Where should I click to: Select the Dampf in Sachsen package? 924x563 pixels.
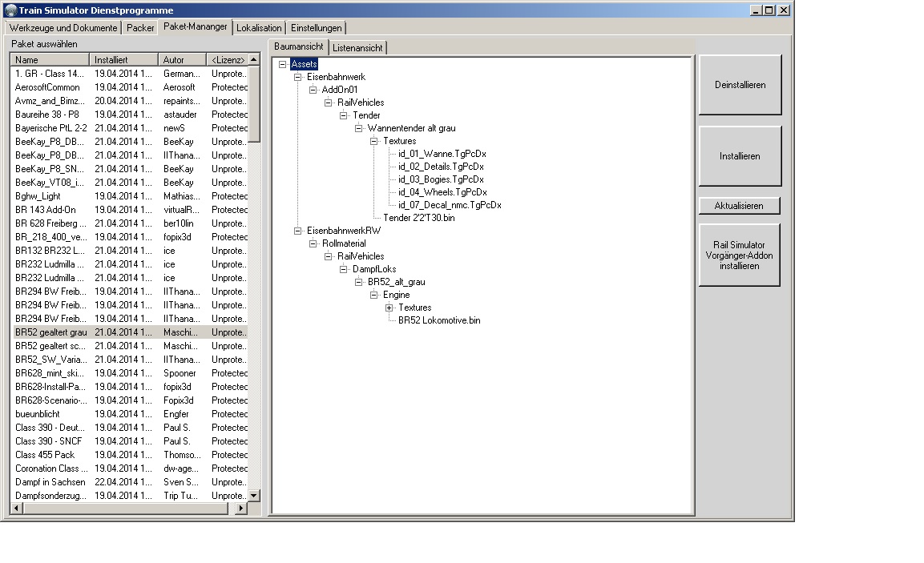pyautogui.click(x=130, y=482)
